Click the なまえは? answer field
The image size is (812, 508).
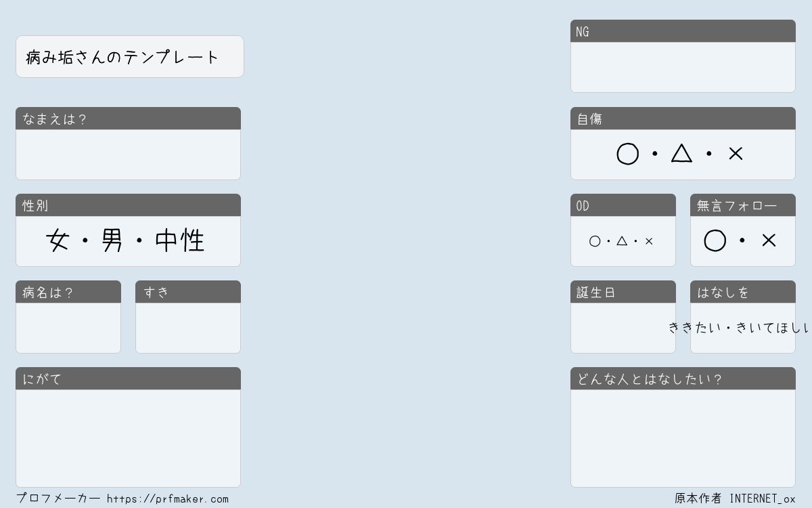(x=128, y=154)
